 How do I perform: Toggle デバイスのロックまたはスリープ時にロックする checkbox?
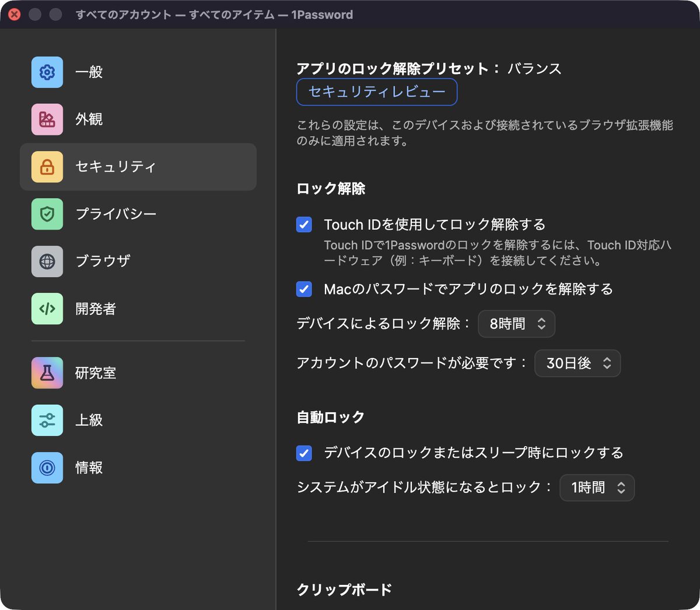304,453
